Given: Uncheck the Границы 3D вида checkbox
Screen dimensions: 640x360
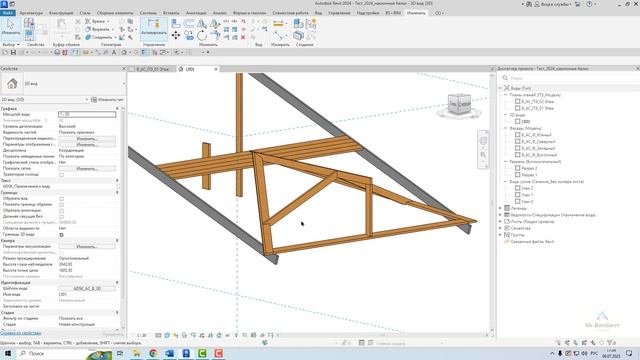Looking at the screenshot, I should [62, 235].
